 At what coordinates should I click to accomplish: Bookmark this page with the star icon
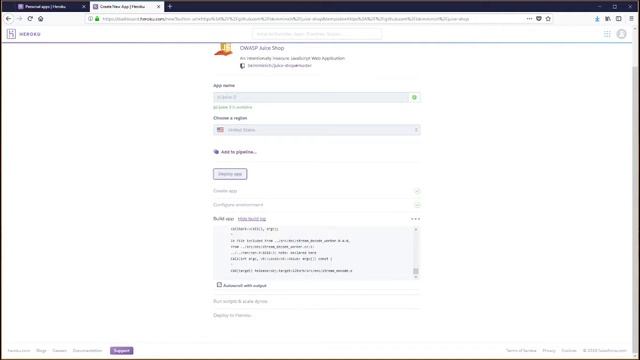(548, 19)
